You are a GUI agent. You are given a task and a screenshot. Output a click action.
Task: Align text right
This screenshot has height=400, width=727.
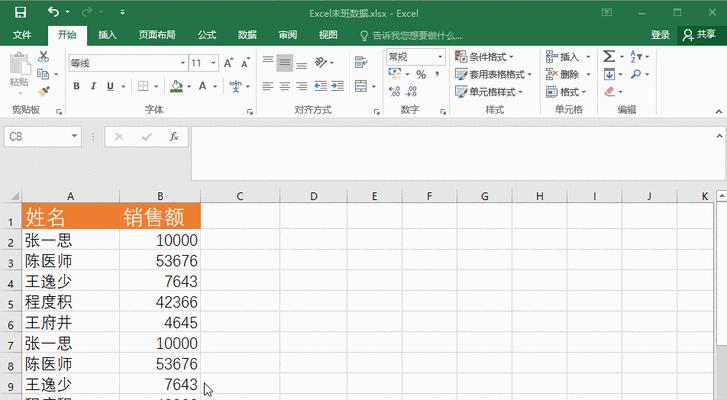pyautogui.click(x=302, y=86)
